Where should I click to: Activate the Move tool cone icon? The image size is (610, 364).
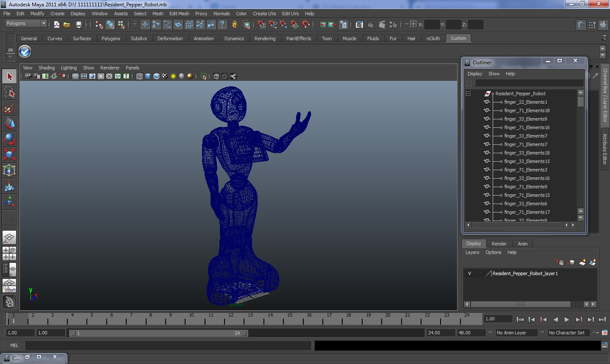tap(9, 123)
